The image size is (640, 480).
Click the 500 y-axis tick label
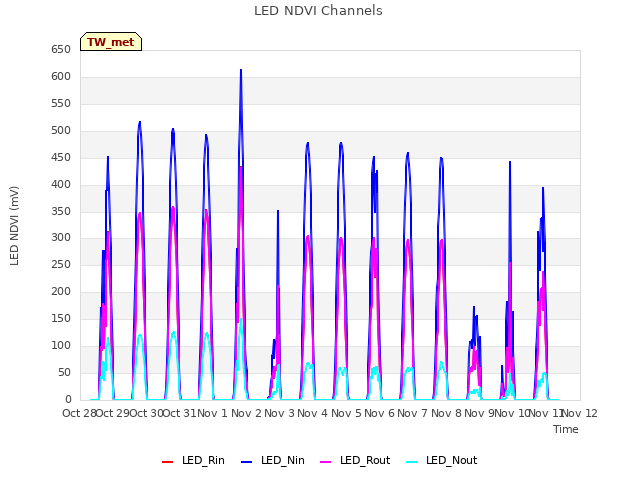click(61, 131)
